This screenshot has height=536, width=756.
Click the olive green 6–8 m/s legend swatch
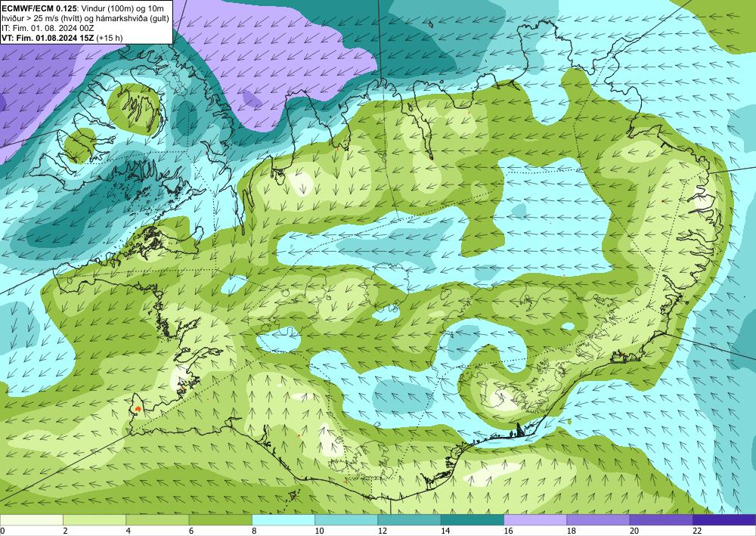click(x=220, y=519)
